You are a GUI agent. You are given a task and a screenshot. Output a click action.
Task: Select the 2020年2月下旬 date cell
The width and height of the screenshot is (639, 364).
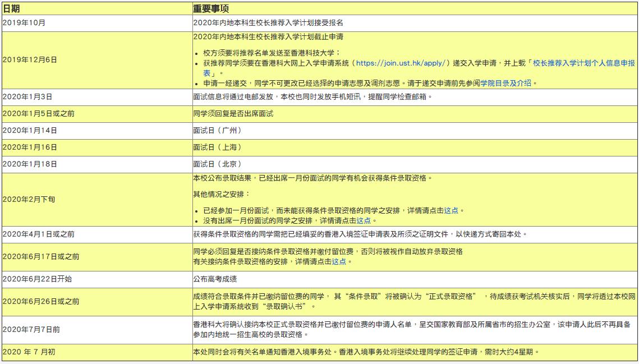[27, 199]
